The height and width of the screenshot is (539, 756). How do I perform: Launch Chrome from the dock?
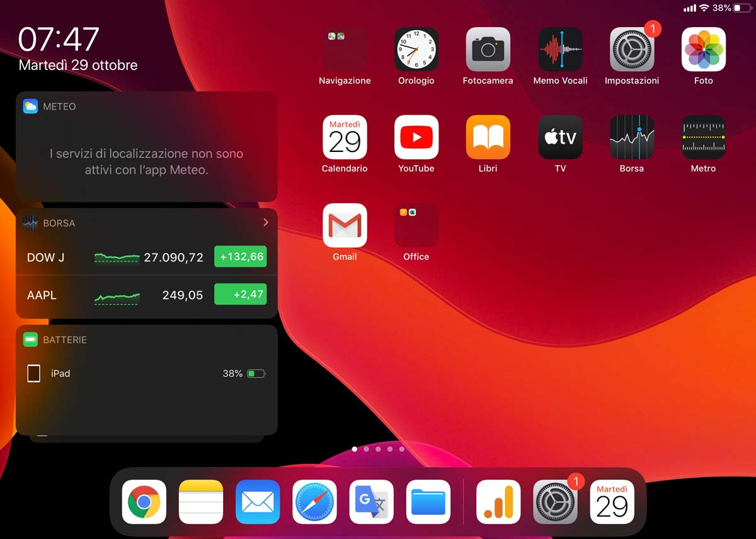pos(144,502)
